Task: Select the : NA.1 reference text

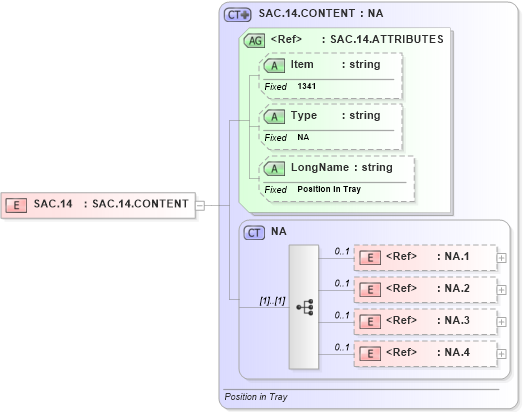Action: point(453,256)
